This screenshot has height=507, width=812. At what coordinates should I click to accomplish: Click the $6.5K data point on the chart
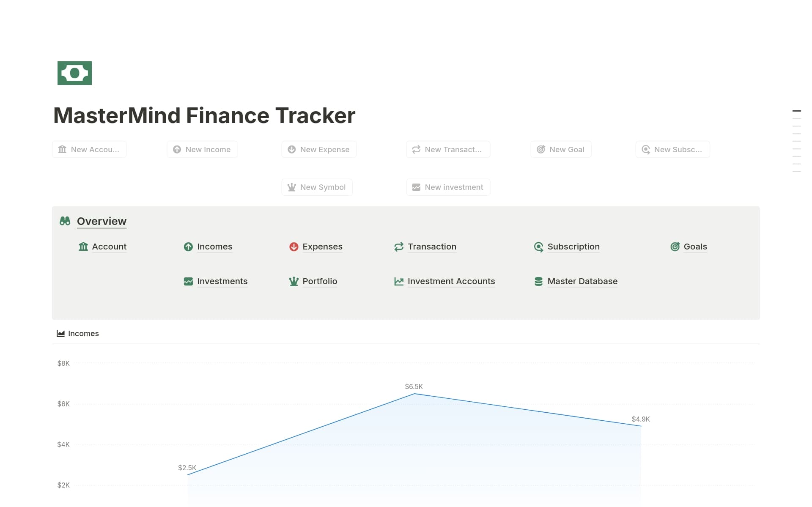pos(414,394)
